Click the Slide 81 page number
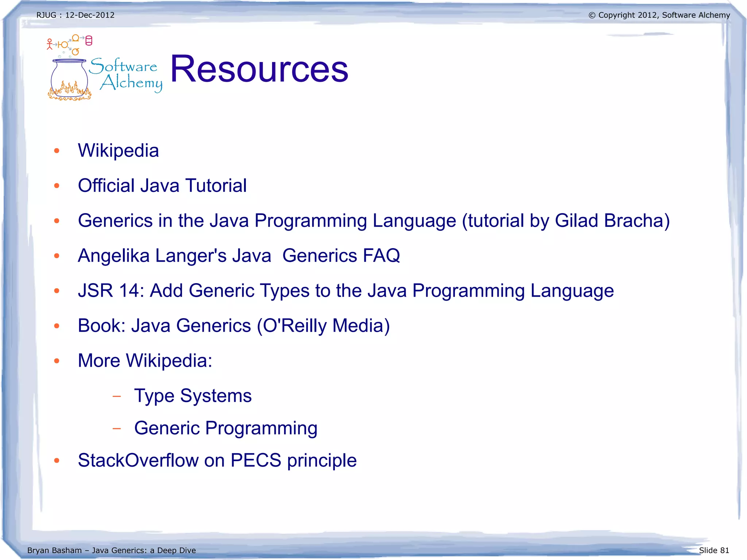Screen dimensions: 747x560 tap(713, 550)
